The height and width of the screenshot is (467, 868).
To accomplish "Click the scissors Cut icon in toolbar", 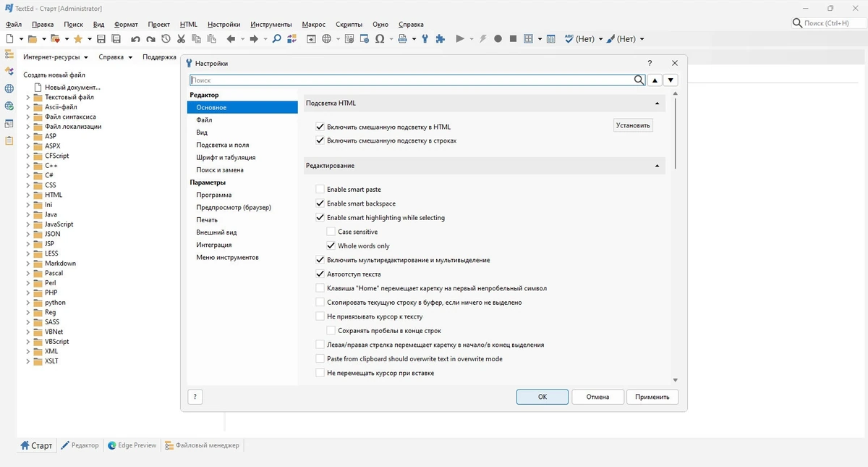I will (x=182, y=39).
